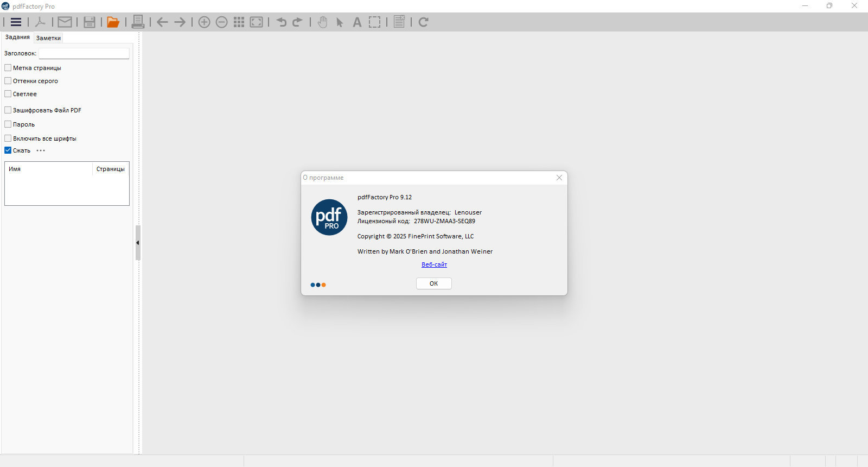Show page thumbnails grid view

pyautogui.click(x=239, y=22)
